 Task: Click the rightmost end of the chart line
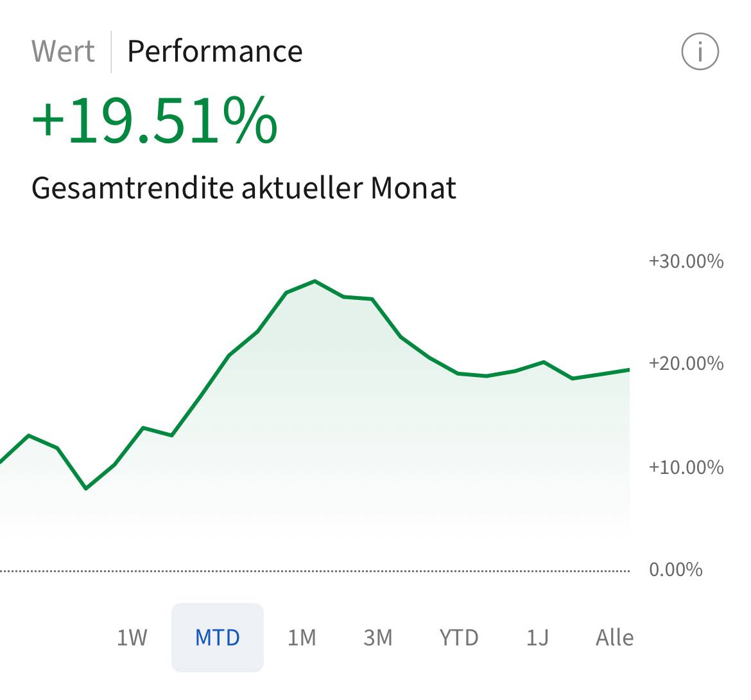(628, 370)
